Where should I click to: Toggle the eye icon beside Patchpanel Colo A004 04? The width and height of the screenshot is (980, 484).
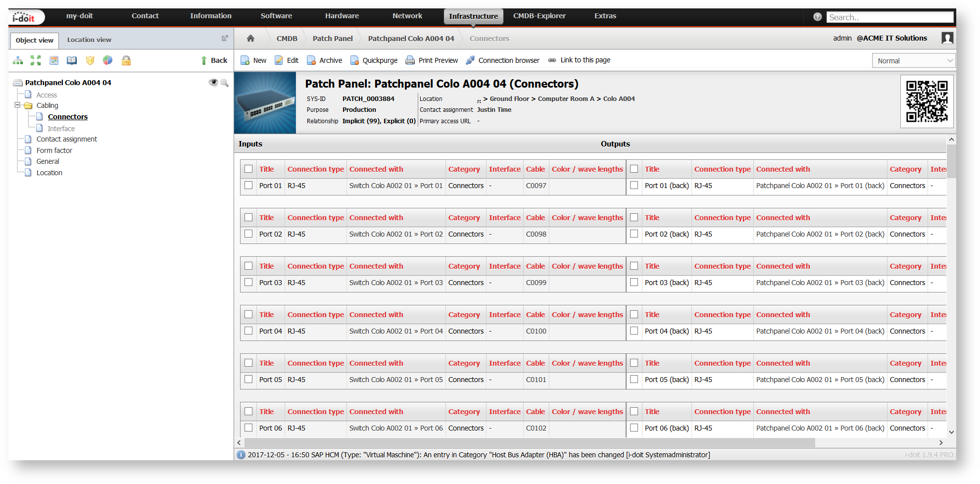(x=213, y=82)
